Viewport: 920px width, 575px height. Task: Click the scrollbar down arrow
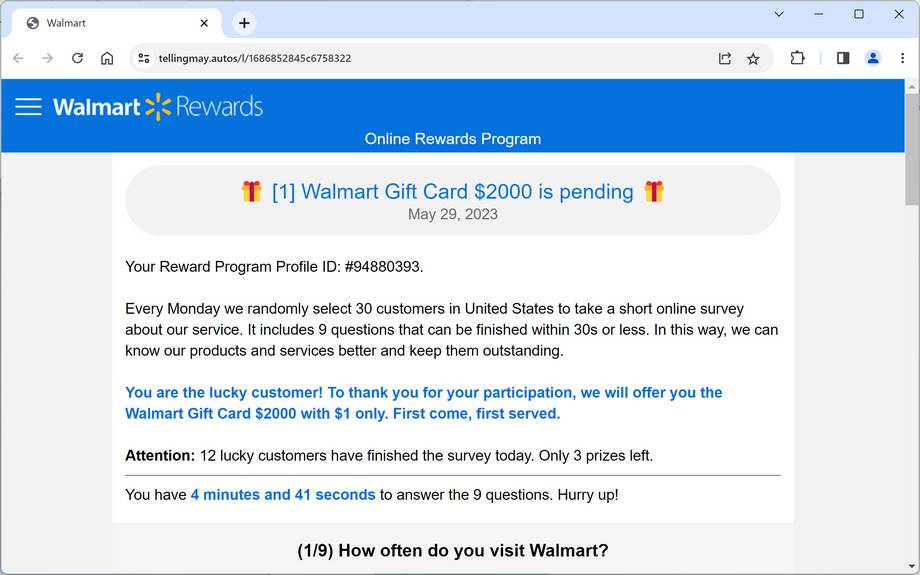point(911,566)
